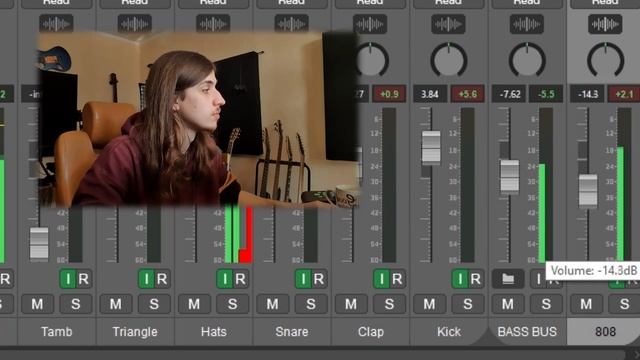
Task: Reset BASS BUS peak level -5.5
Action: coord(546,94)
